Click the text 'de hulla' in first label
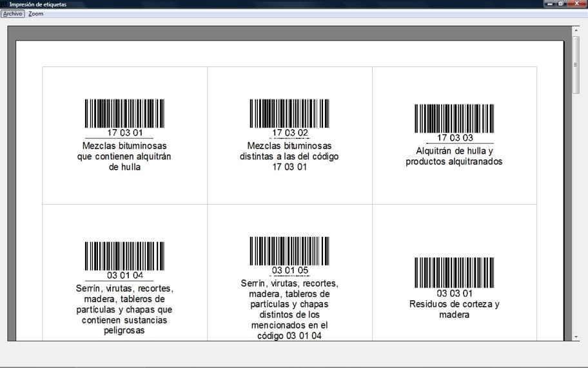The height and width of the screenshot is (368, 588). [x=124, y=167]
